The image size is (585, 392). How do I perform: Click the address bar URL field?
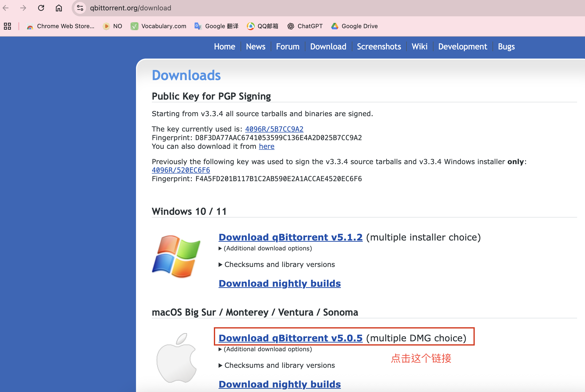pyautogui.click(x=131, y=8)
